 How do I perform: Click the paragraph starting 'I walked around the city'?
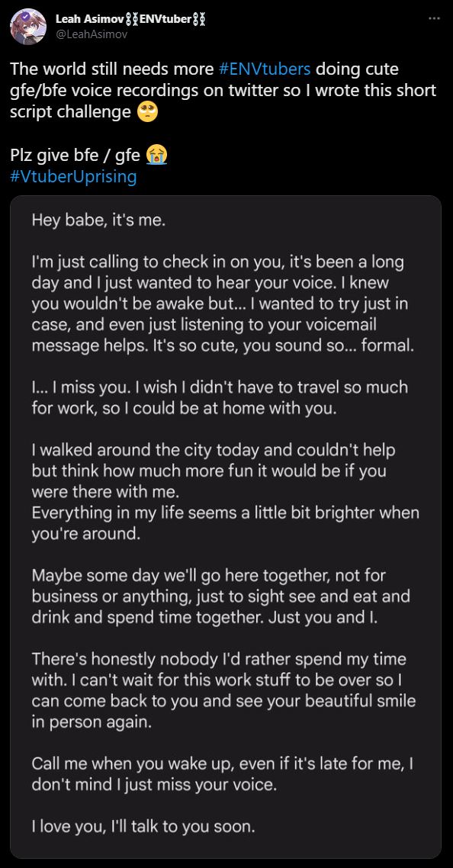point(226,491)
